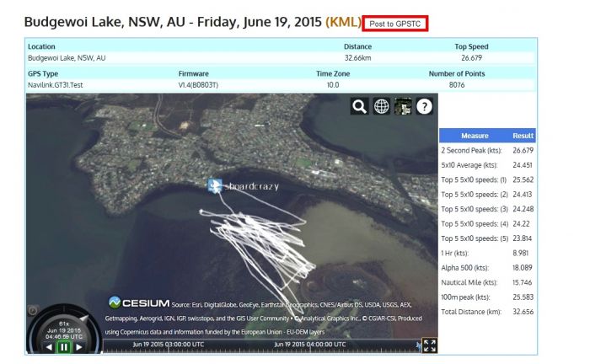Click the Cesium logo
This screenshot has width=590, height=364.
pyautogui.click(x=139, y=302)
